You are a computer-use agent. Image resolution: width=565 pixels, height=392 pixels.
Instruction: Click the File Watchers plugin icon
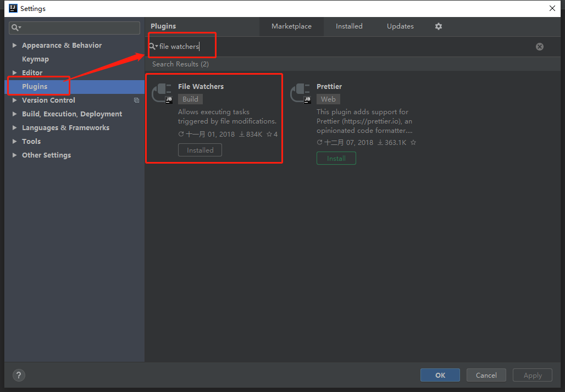pos(162,93)
